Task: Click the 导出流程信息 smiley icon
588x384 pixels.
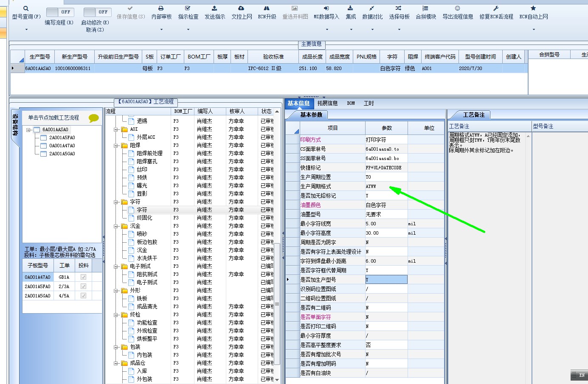Action: point(457,8)
